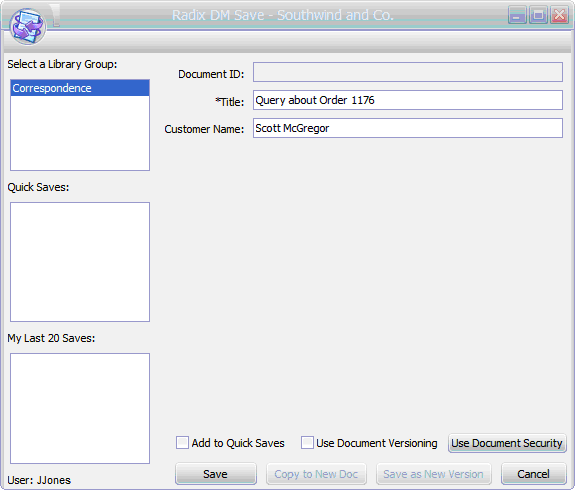575x490 pixels.
Task: Focus the Document ID input field
Action: [408, 72]
